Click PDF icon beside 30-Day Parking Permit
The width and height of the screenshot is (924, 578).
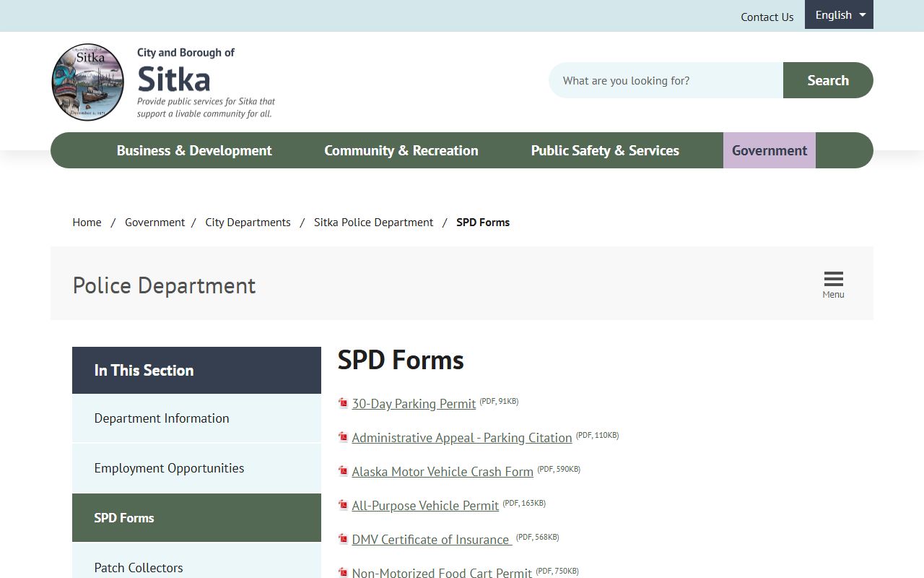(x=344, y=403)
